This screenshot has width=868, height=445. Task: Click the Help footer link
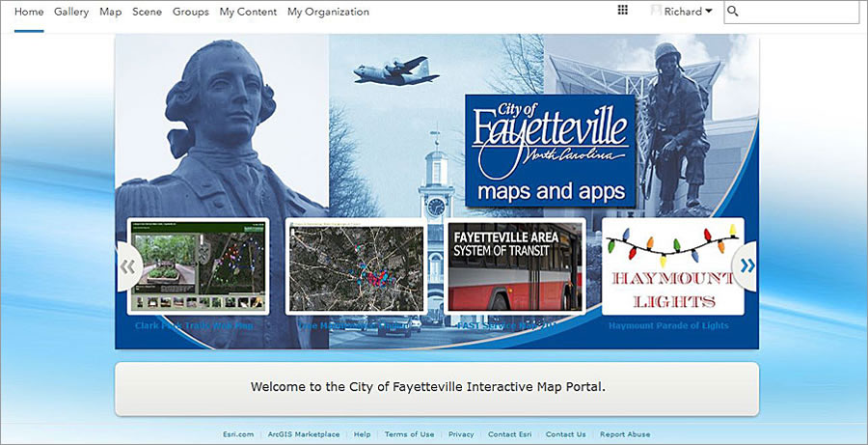pos(362,434)
